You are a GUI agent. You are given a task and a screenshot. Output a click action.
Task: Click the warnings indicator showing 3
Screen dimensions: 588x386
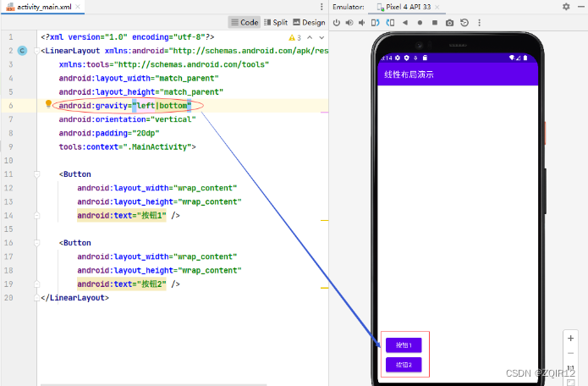(294, 37)
